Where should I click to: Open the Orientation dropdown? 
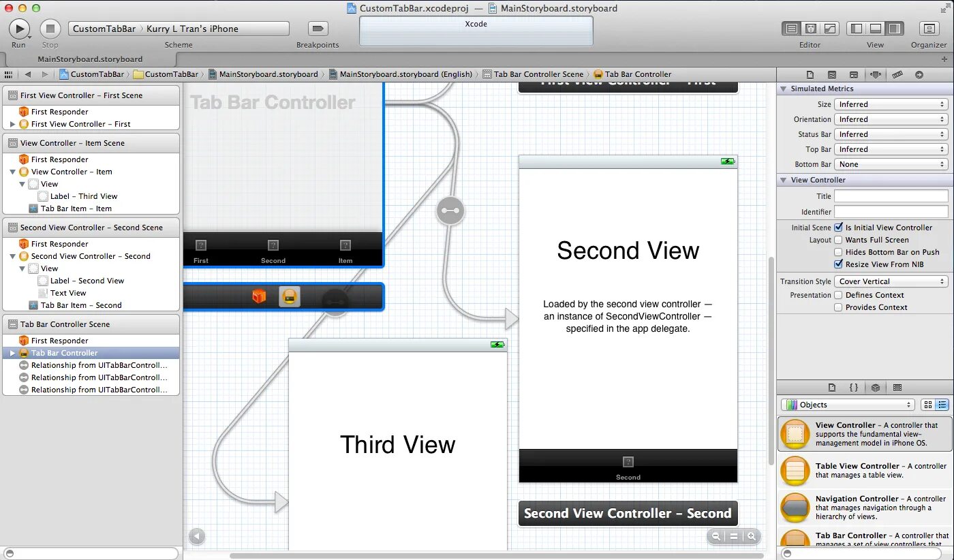point(891,119)
